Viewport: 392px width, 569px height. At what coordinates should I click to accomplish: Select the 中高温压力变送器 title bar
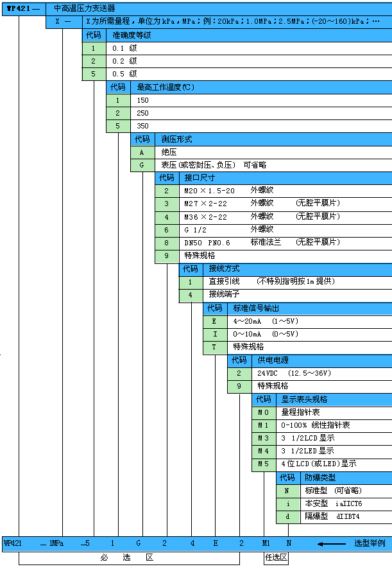pos(218,8)
